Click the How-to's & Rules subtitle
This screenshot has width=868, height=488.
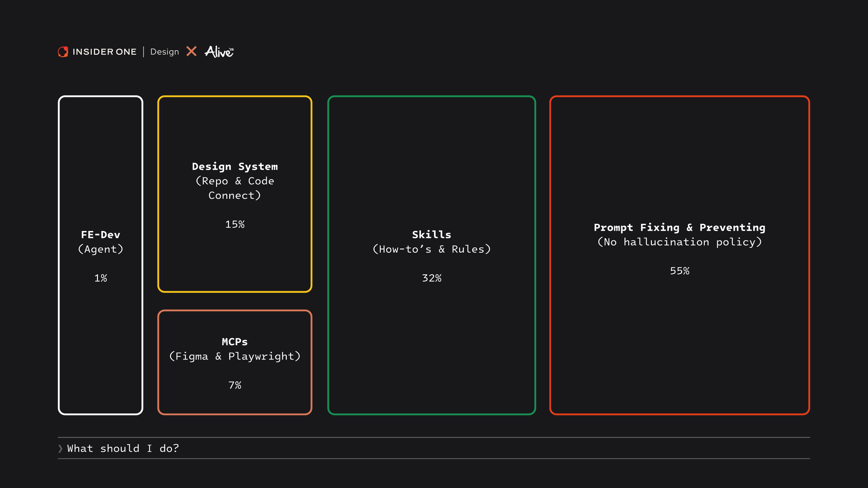coord(431,249)
